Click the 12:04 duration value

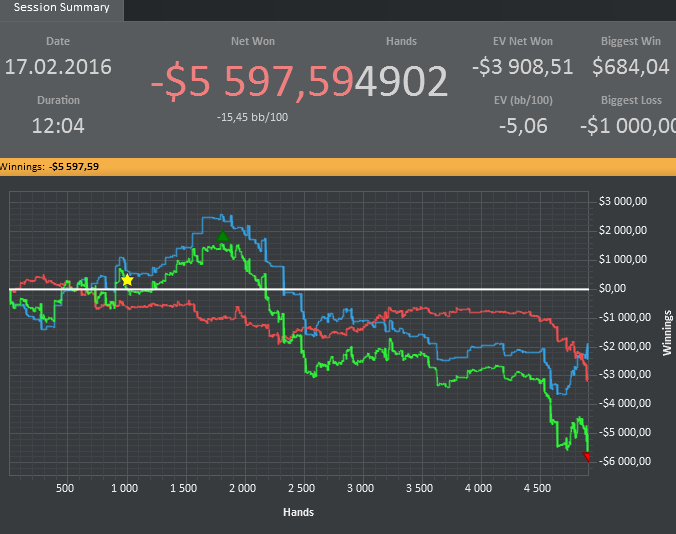[58, 126]
